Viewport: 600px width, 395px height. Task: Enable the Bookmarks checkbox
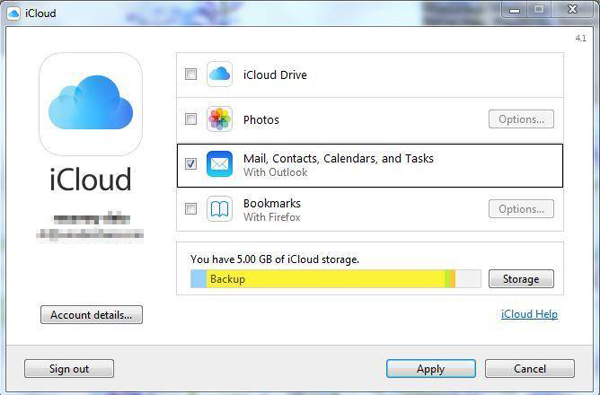191,209
